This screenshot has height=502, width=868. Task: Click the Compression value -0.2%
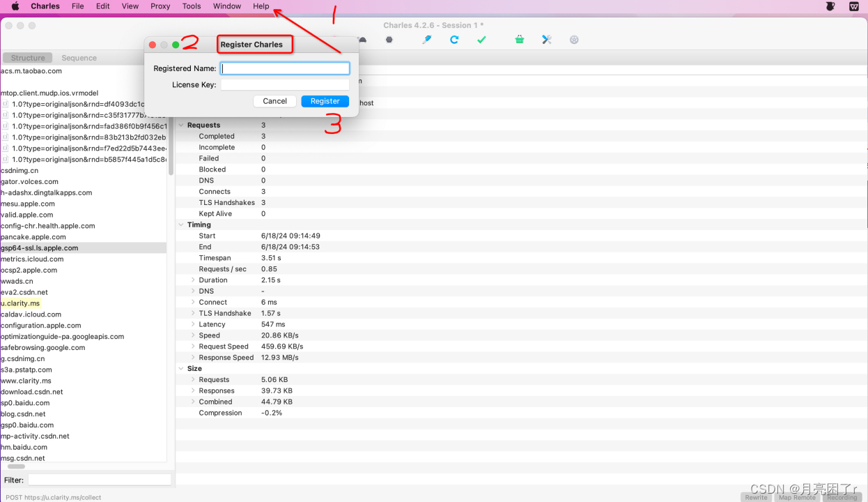272,413
